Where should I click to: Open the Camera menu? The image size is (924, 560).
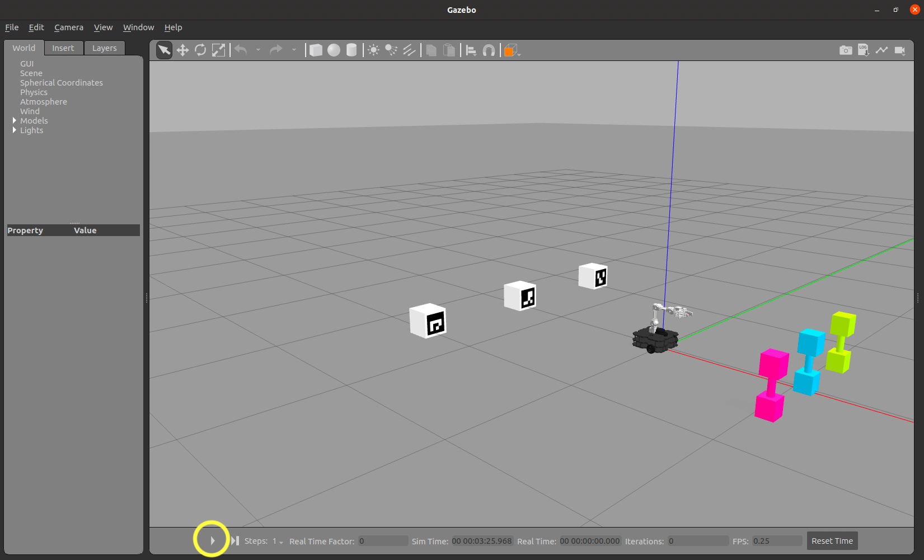(68, 27)
